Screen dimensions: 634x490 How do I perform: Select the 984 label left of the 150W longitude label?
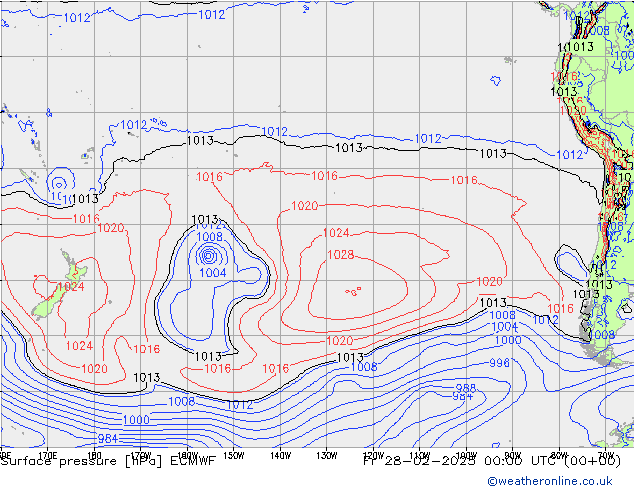(108, 439)
